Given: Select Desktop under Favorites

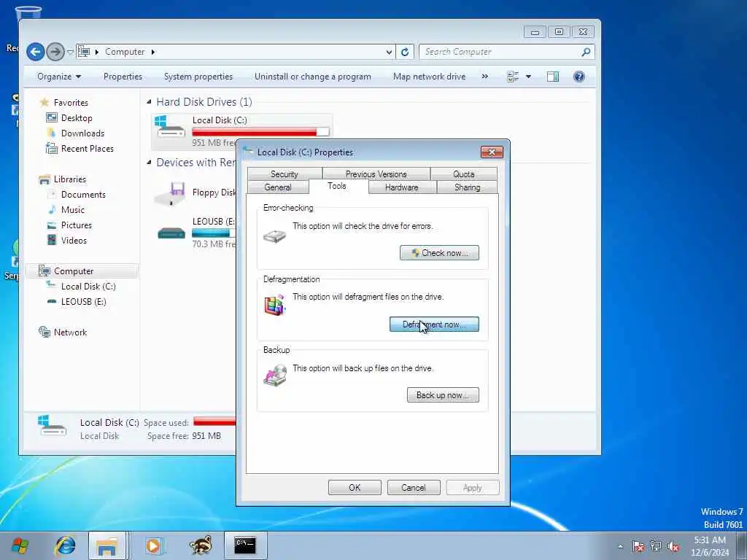Looking at the screenshot, I should [x=77, y=118].
